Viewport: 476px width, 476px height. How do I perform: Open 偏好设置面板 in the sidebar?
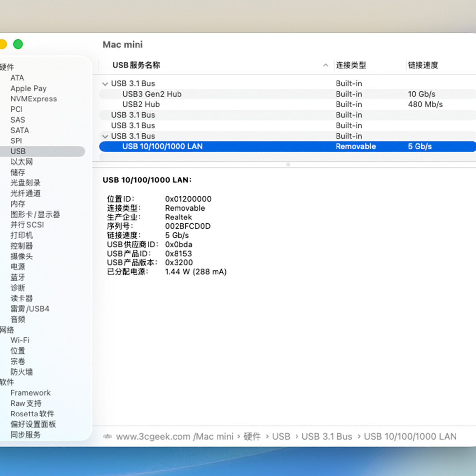(x=33, y=424)
